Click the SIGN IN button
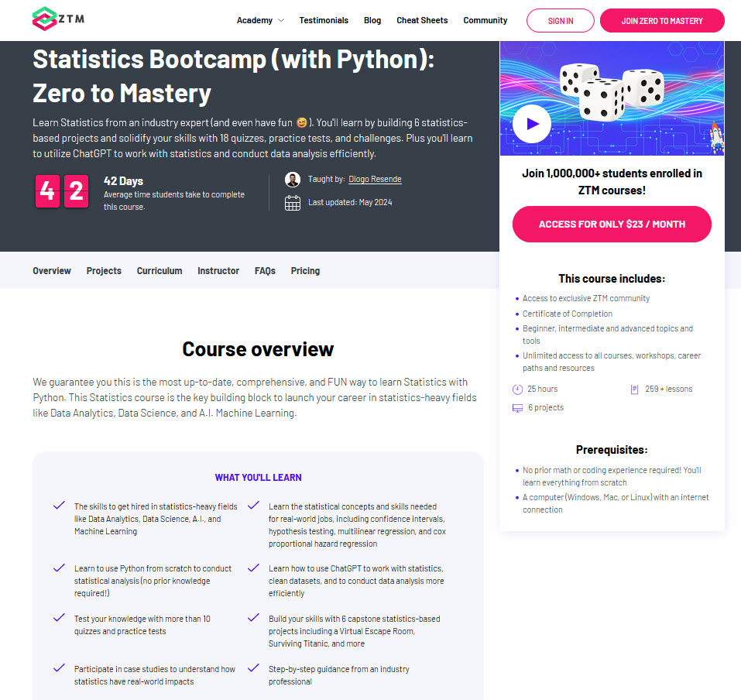Viewport: 741px width, 700px height. (x=561, y=21)
